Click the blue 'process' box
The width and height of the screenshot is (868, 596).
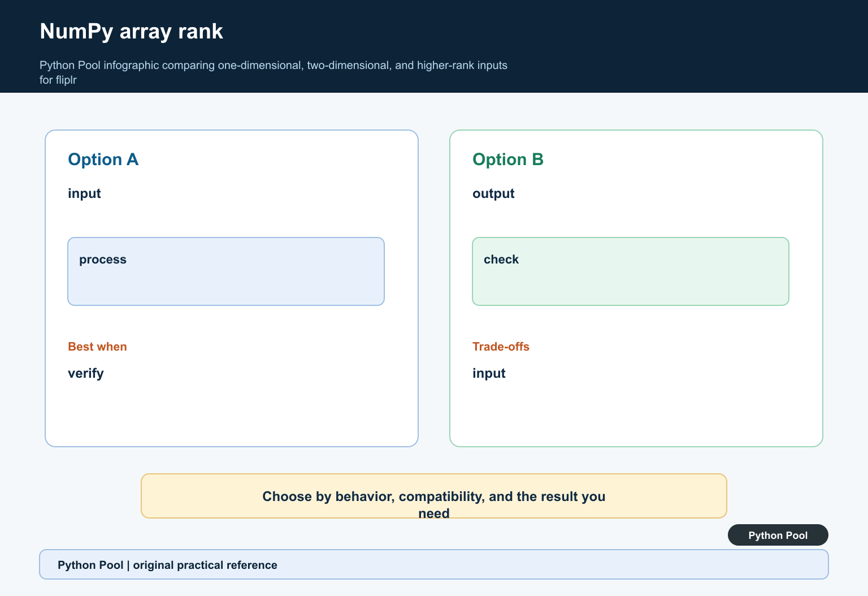click(226, 271)
